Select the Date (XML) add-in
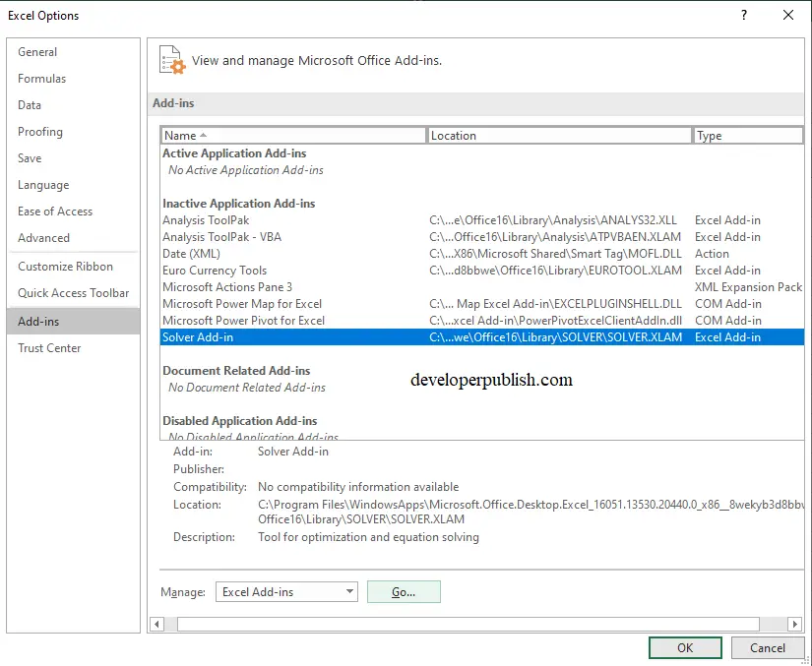This screenshot has height=666, width=812. (x=482, y=254)
